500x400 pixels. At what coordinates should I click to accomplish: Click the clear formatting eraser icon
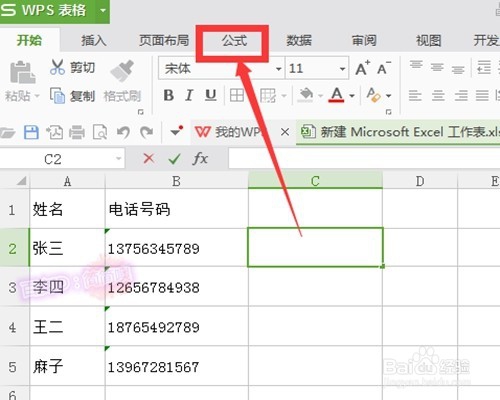(x=373, y=95)
